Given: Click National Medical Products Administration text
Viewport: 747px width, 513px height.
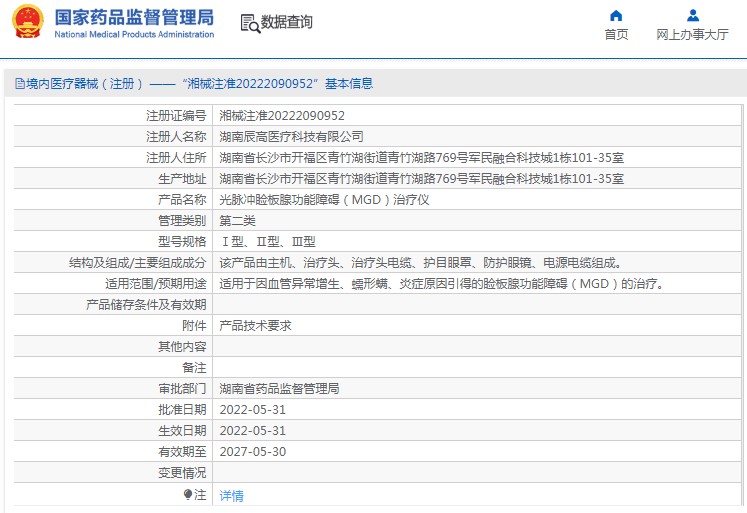Looking at the screenshot, I should (134, 34).
